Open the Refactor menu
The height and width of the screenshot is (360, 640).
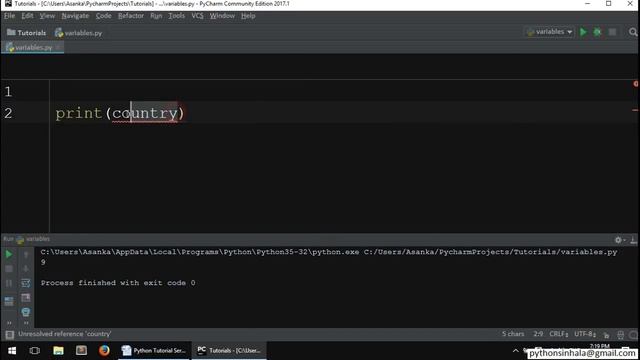tap(131, 16)
